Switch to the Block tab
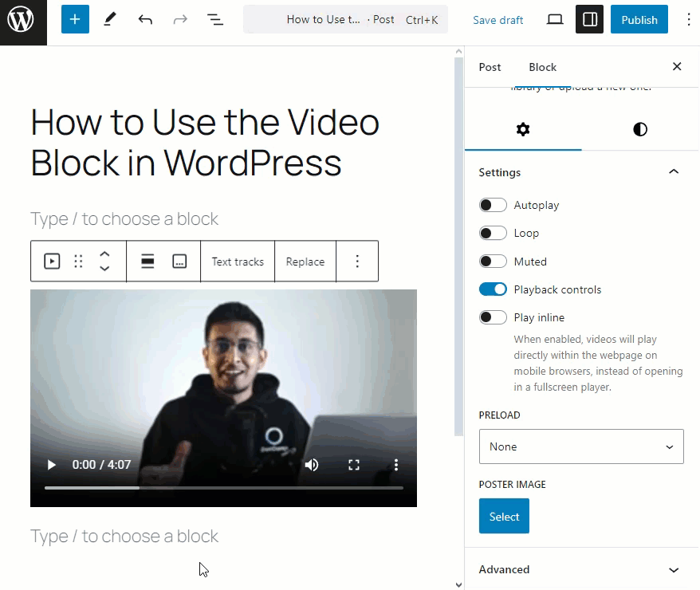The image size is (700, 590). [x=542, y=67]
